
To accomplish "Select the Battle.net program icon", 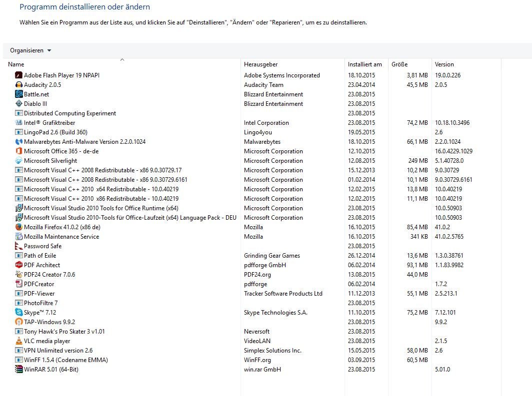I will point(19,94).
